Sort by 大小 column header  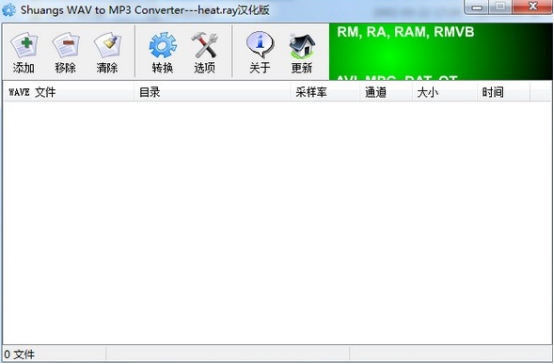click(x=445, y=92)
